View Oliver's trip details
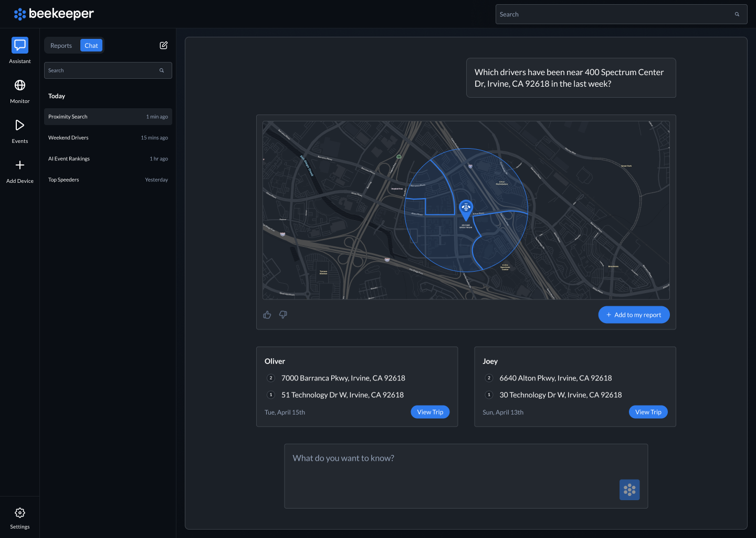The width and height of the screenshot is (756, 538). (430, 412)
